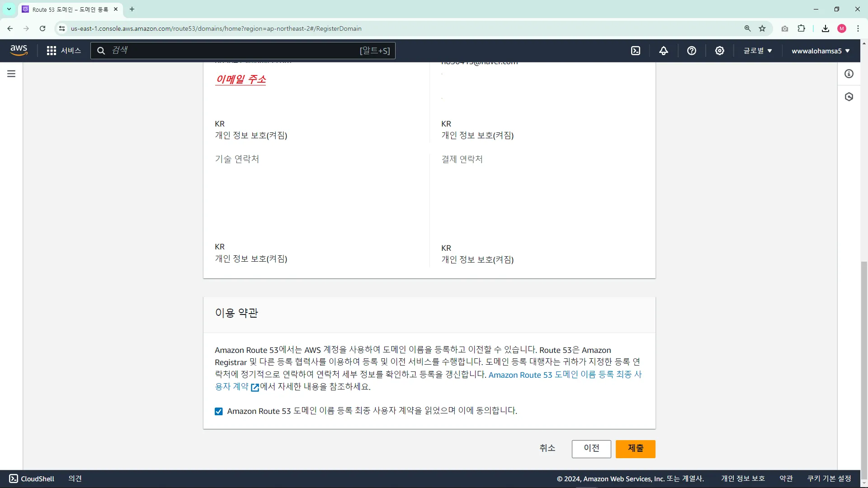Screen dimensions: 868x488
Task: Open the info panel icon on the right
Action: click(x=849, y=74)
